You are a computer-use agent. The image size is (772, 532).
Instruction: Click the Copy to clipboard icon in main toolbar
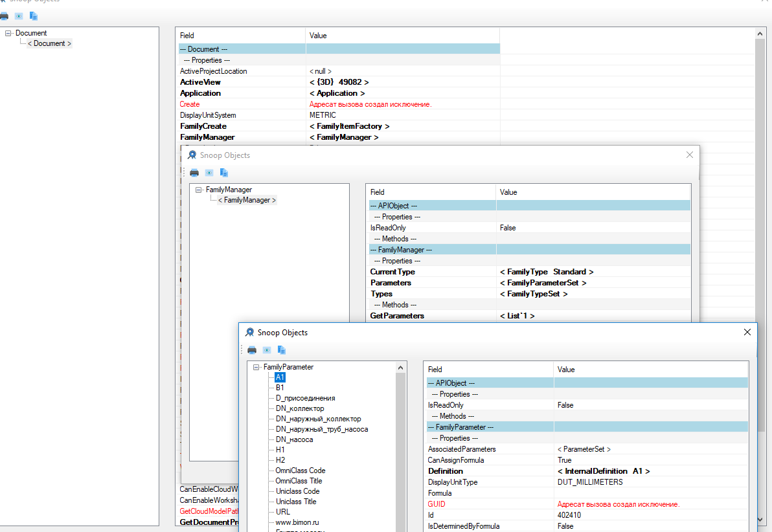point(32,16)
